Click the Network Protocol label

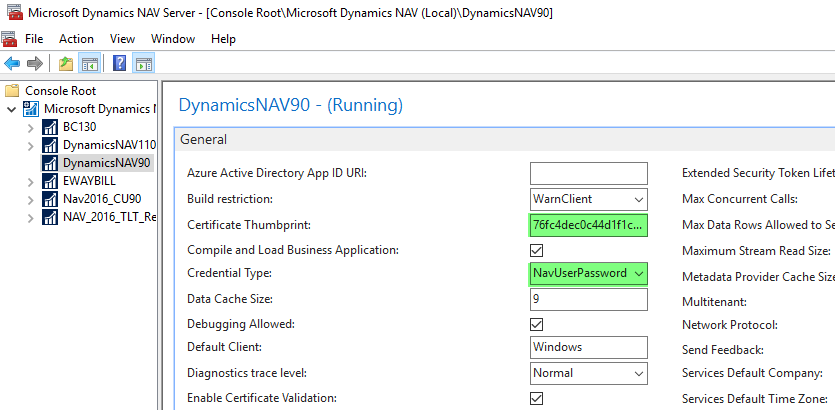pyautogui.click(x=730, y=325)
